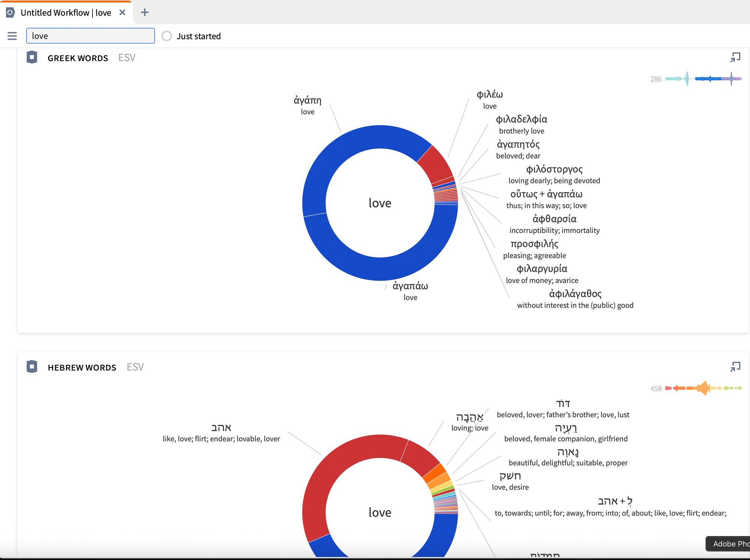Screen dimensions: 750x560
Task: Pop out the Greek Words section
Action: tap(735, 57)
